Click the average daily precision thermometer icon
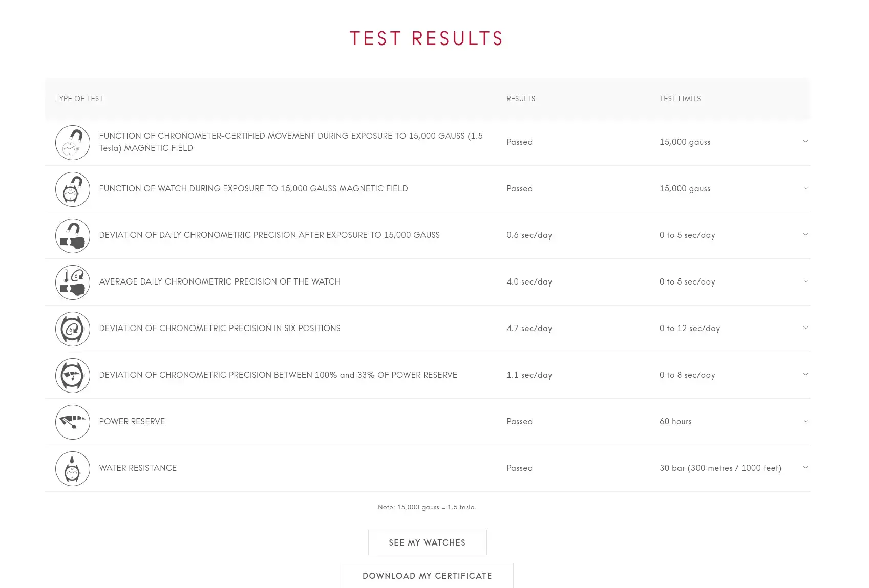The height and width of the screenshot is (588, 869). coord(73,282)
